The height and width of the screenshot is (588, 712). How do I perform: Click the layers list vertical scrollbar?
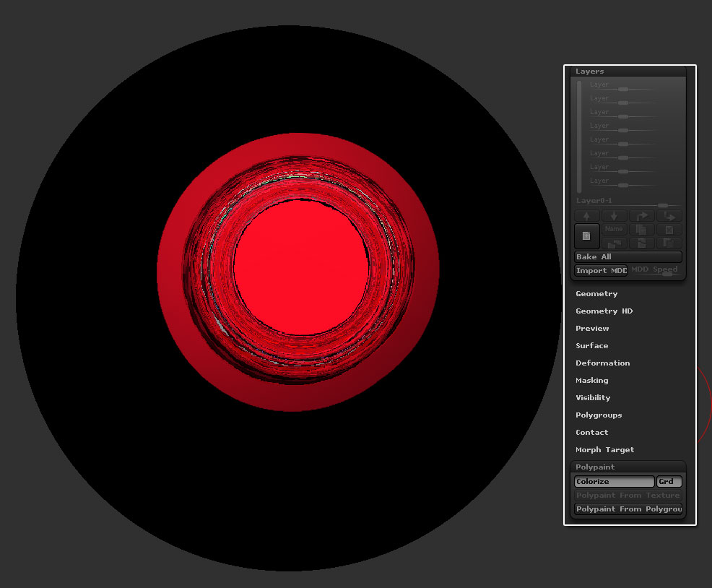[579, 137]
